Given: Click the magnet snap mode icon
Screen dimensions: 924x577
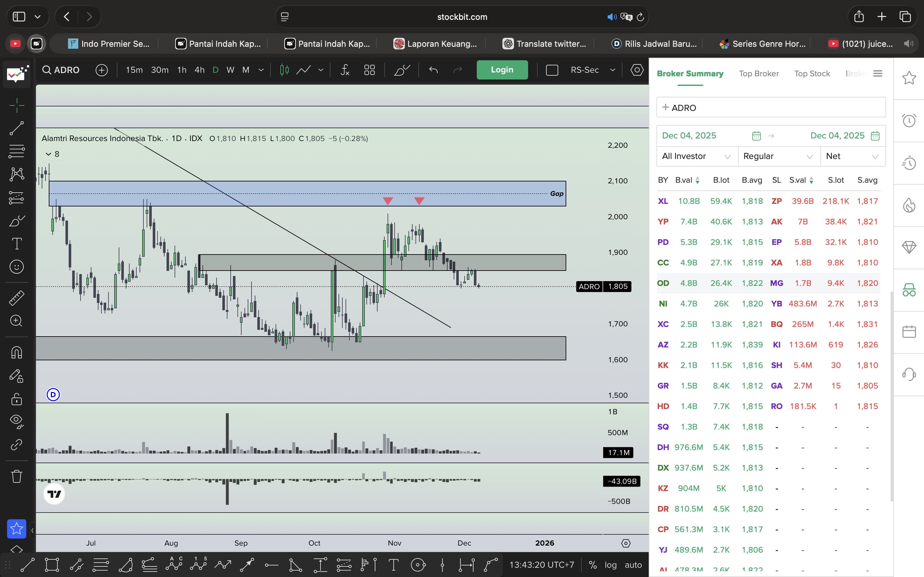Looking at the screenshot, I should 16,352.
